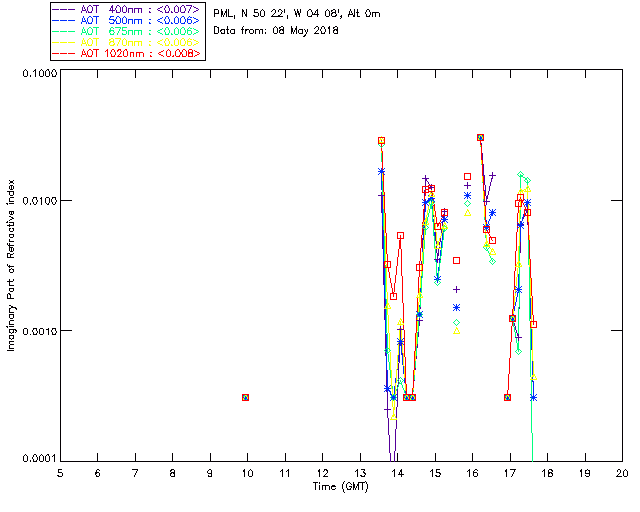Click the AOT 675nm legend entry

click(126, 30)
